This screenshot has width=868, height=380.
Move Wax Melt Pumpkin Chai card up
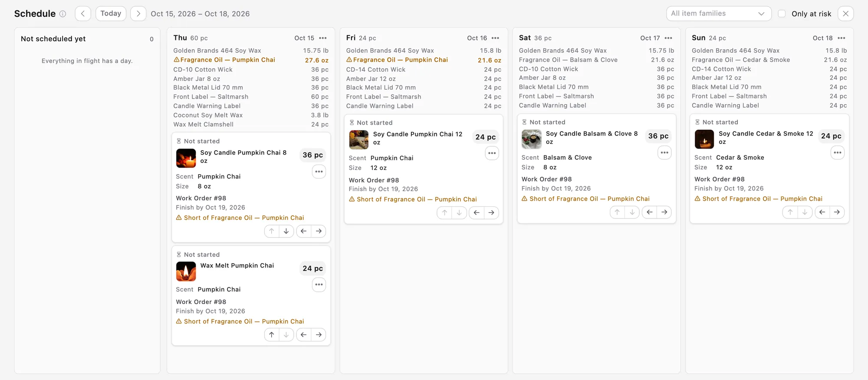coord(272,334)
